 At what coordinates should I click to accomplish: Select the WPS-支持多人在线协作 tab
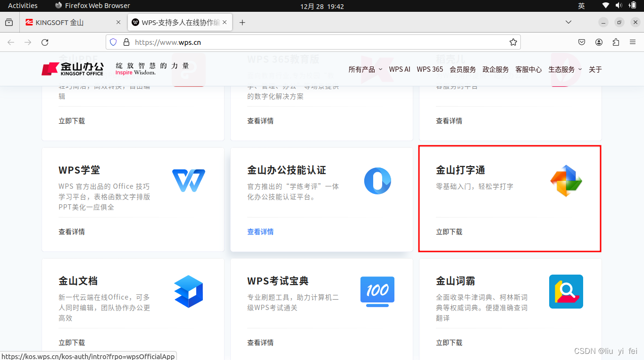(x=180, y=22)
